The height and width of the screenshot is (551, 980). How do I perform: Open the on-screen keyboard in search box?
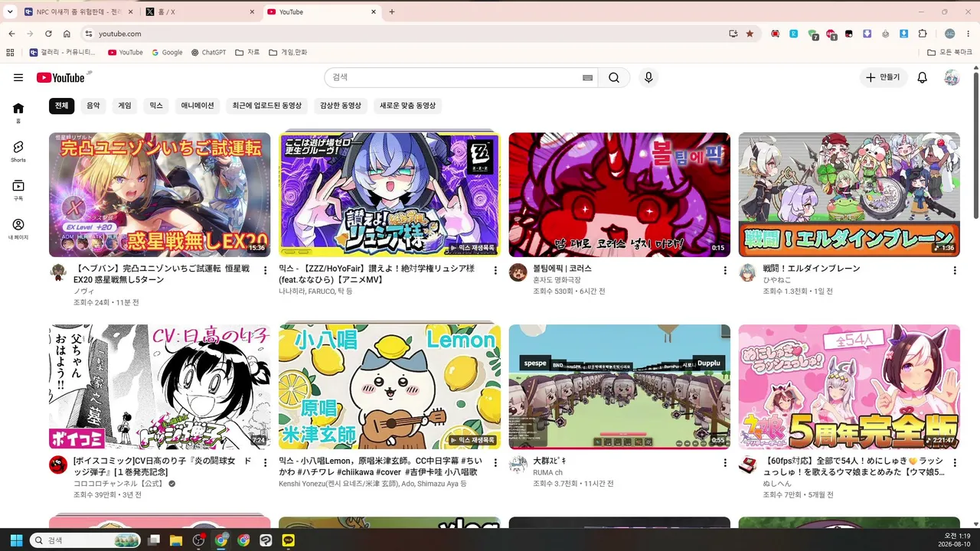(x=587, y=77)
